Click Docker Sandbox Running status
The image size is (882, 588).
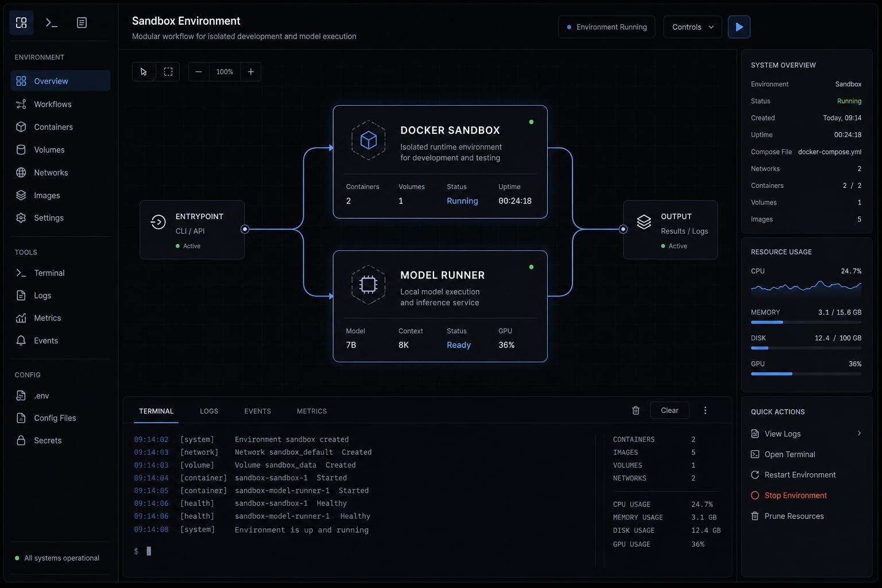[462, 201]
